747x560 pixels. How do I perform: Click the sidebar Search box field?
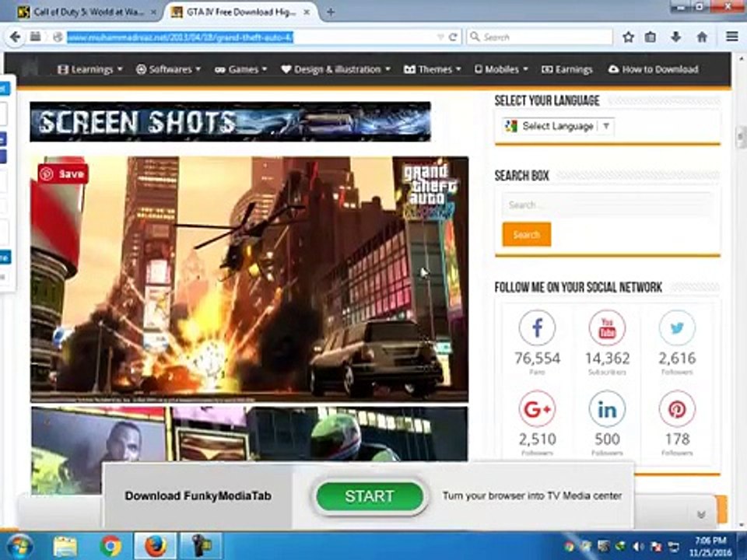click(607, 205)
